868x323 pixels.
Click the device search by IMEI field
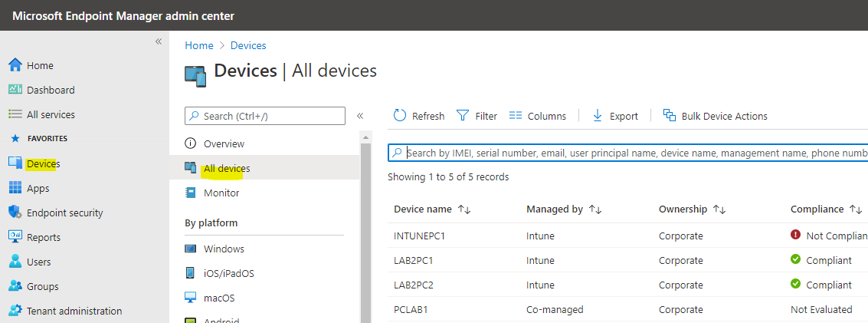tap(627, 153)
